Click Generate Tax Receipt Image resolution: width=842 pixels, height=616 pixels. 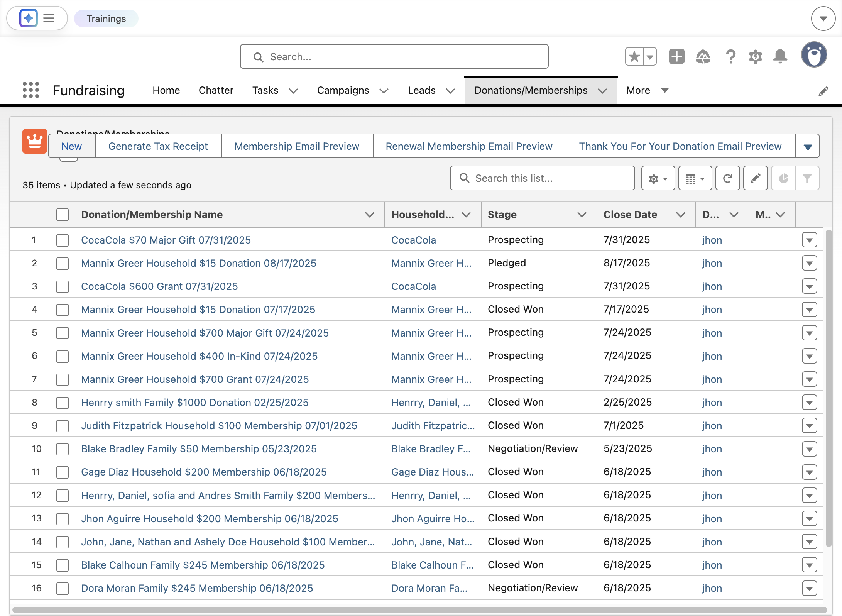click(158, 146)
